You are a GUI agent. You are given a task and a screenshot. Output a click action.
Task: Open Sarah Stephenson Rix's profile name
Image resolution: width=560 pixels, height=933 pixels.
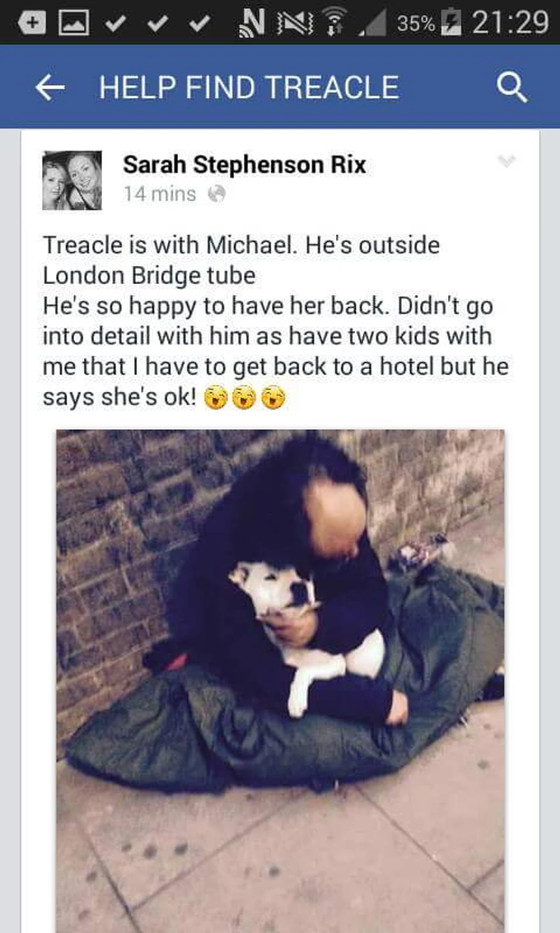pos(244,164)
